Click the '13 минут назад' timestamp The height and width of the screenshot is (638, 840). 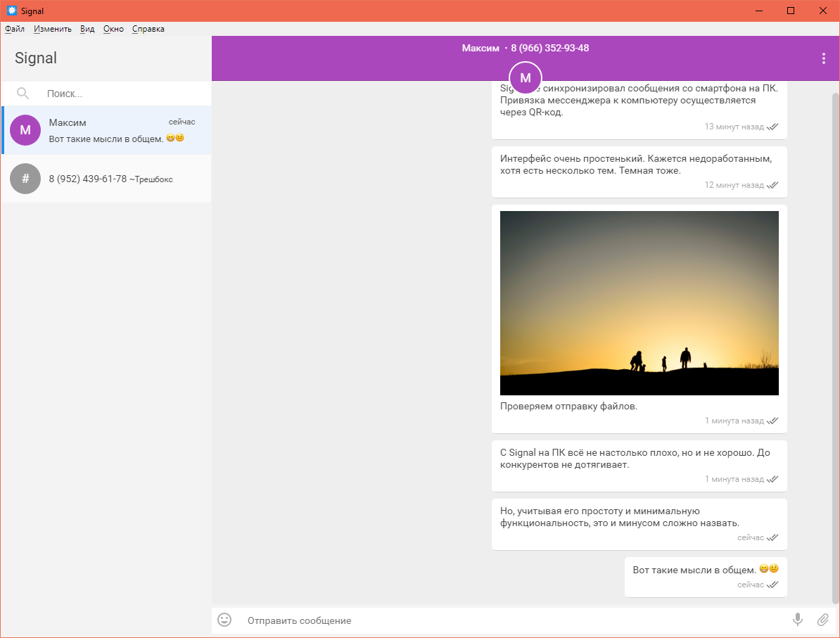click(734, 127)
